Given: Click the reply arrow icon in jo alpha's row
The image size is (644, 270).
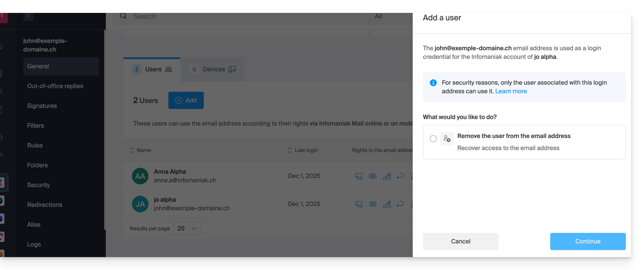Looking at the screenshot, I should point(400,204).
